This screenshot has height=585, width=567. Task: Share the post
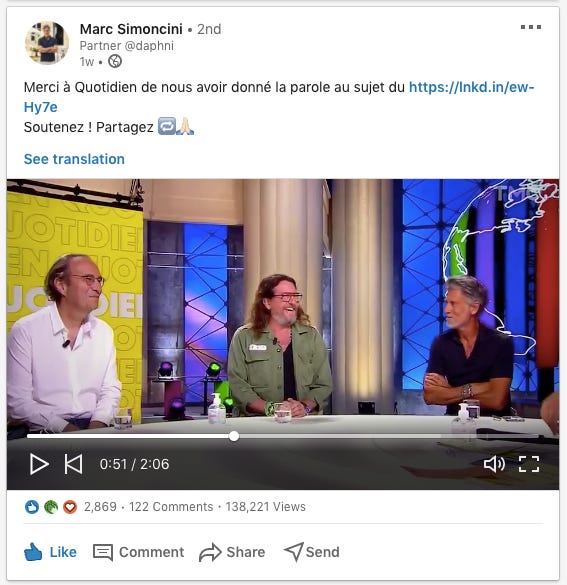point(232,552)
